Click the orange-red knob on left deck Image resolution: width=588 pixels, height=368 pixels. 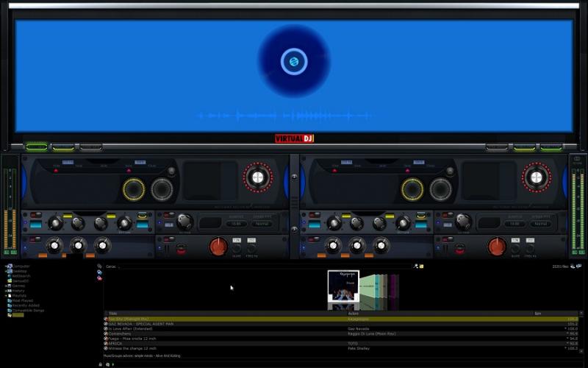tap(218, 247)
